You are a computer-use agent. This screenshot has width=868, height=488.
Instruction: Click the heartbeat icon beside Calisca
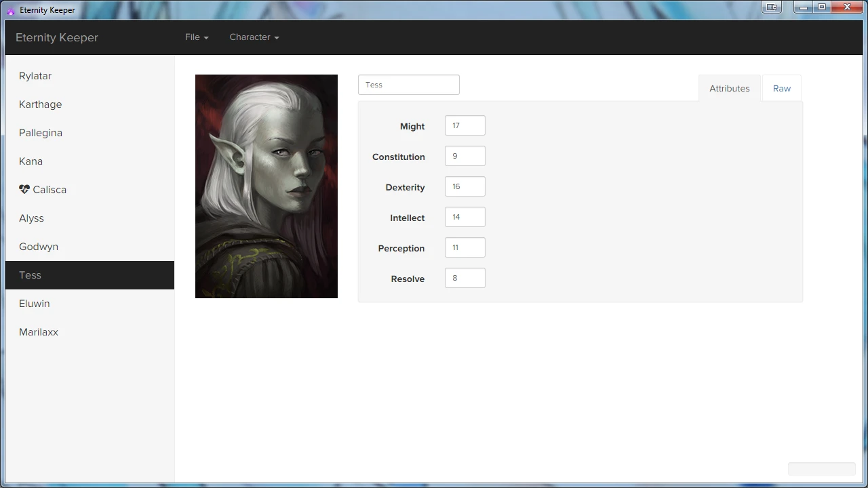[x=24, y=189]
